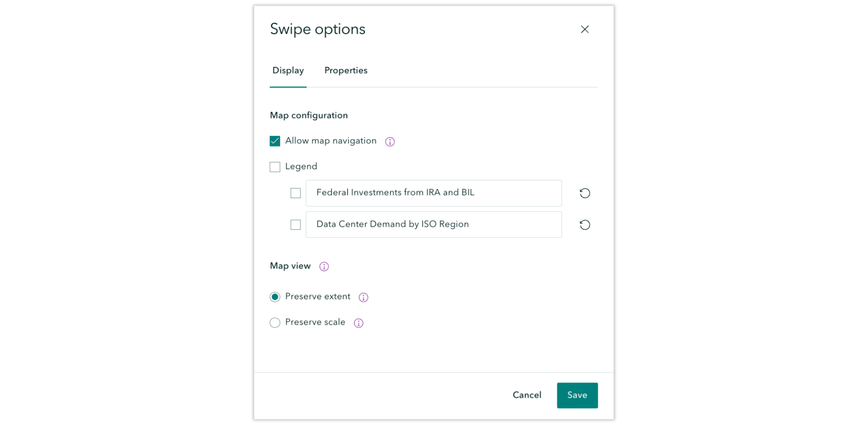Viewport: 868px width, 425px height.
Task: Switch to the Properties tab
Action: coord(346,71)
